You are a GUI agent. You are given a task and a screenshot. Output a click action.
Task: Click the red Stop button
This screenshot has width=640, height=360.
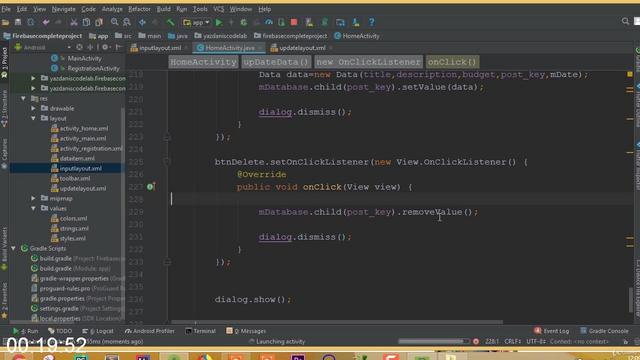(x=294, y=22)
